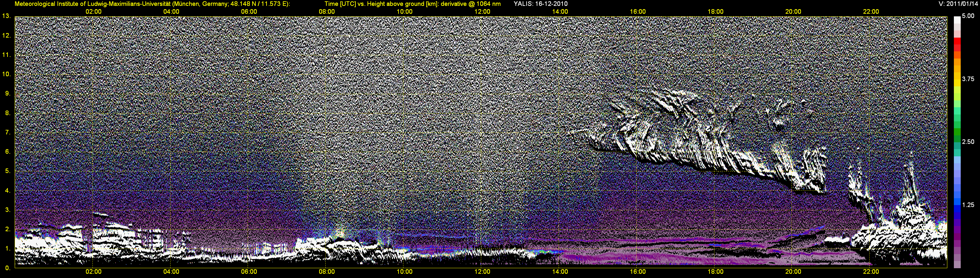Click the Meteorological Institute title text
980x278 pixels.
pyautogui.click(x=152, y=4)
